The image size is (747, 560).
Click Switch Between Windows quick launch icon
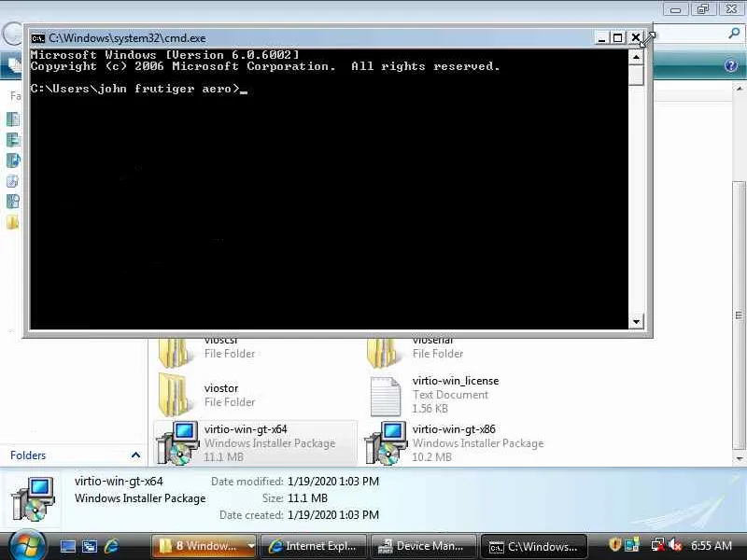[90, 546]
